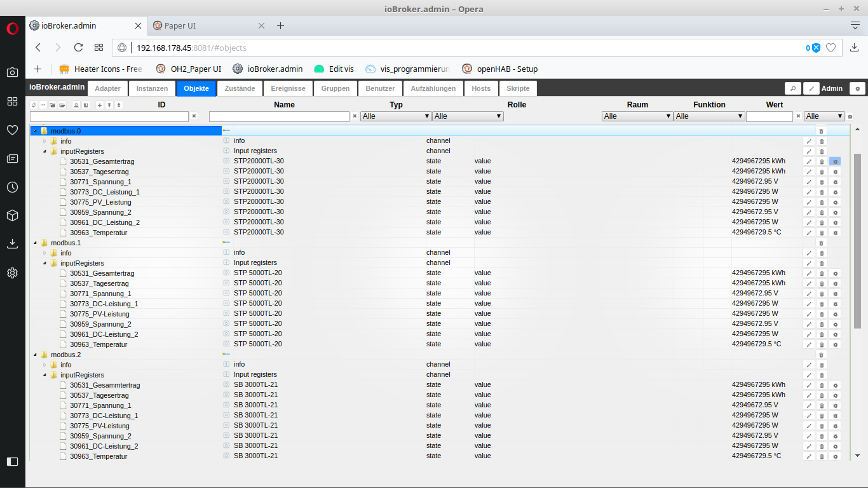The width and height of the screenshot is (868, 488).
Task: Click the pencil edit button beside Admin
Action: (x=811, y=88)
